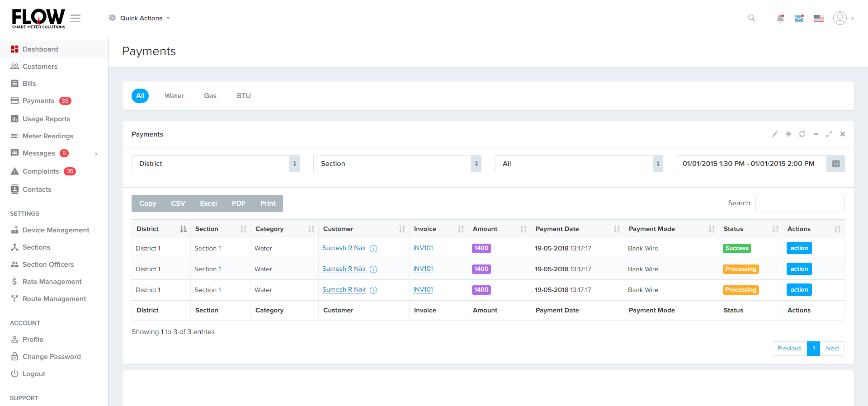
Task: Switch to the Water tab
Action: 174,96
